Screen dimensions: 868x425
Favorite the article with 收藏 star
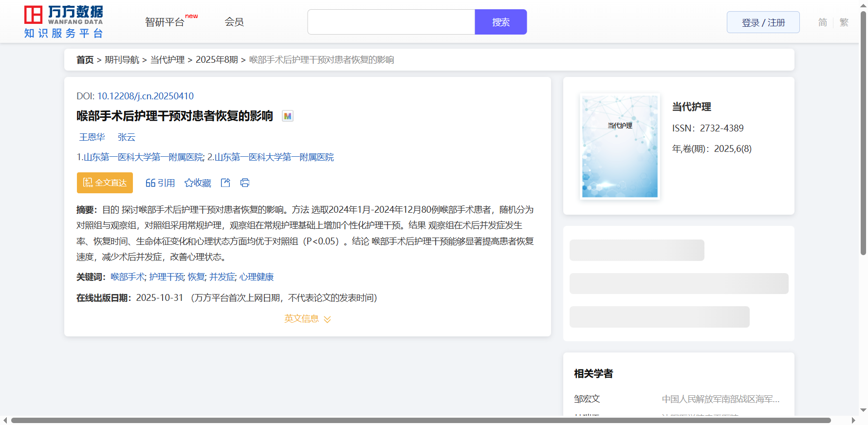198,183
